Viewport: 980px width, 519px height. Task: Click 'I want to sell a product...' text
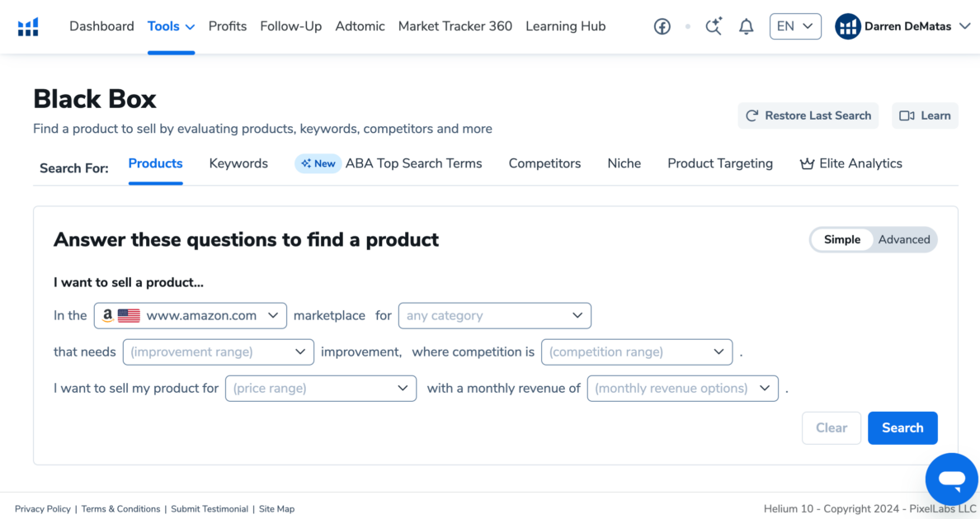129,283
